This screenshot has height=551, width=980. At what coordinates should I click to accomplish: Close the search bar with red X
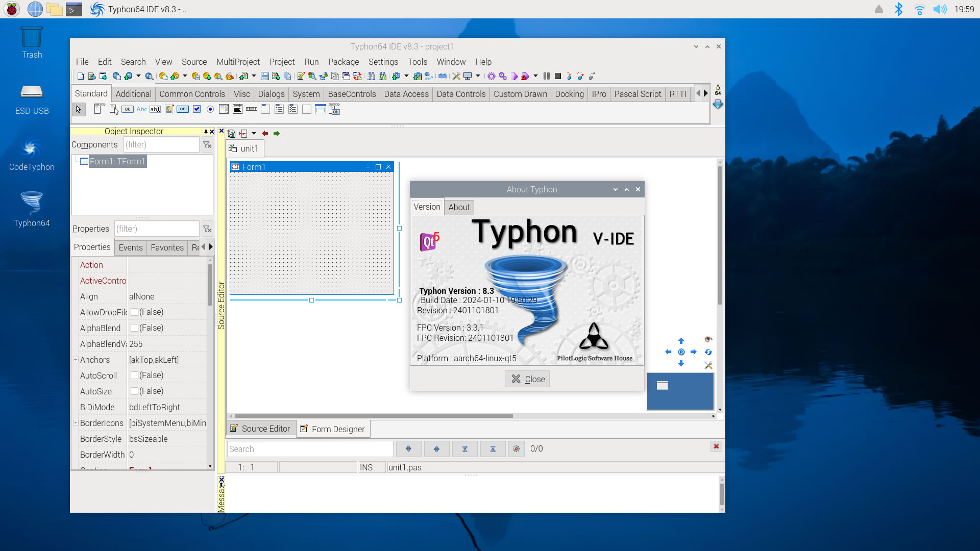(x=716, y=446)
